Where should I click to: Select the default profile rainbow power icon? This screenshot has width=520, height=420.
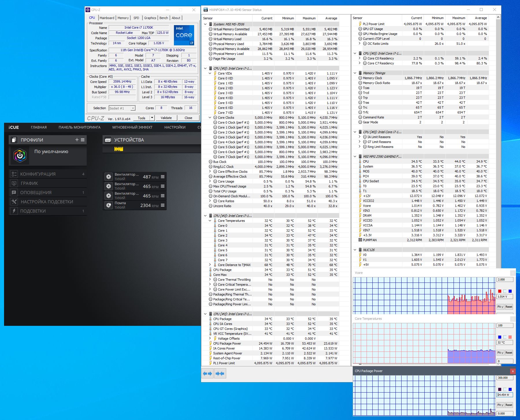pos(20,155)
